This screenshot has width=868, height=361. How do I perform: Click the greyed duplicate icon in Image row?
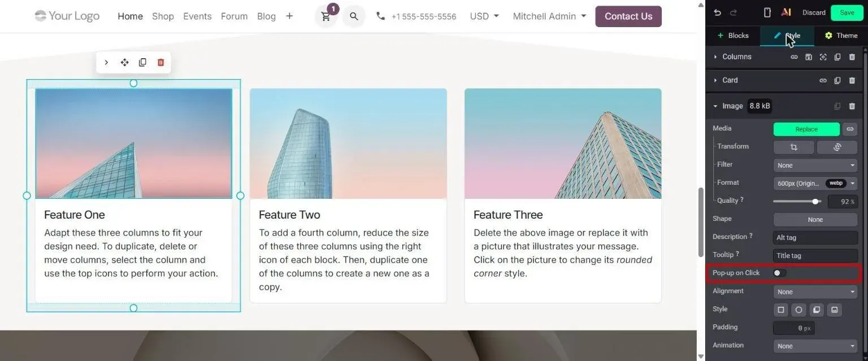837,106
